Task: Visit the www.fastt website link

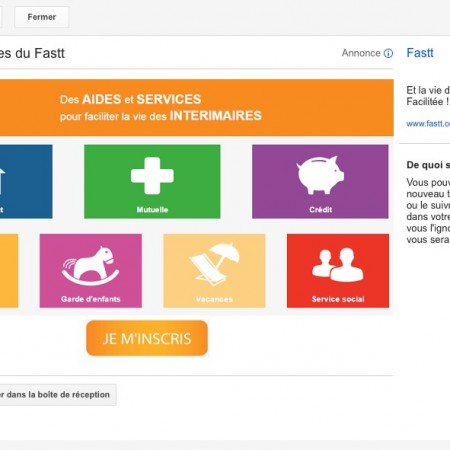Action: click(x=428, y=124)
